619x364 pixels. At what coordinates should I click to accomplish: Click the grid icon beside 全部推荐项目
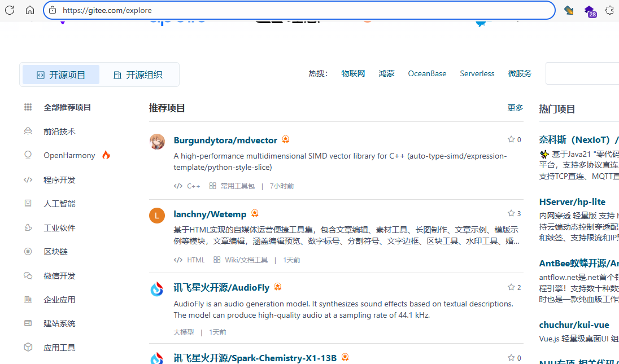(28, 107)
